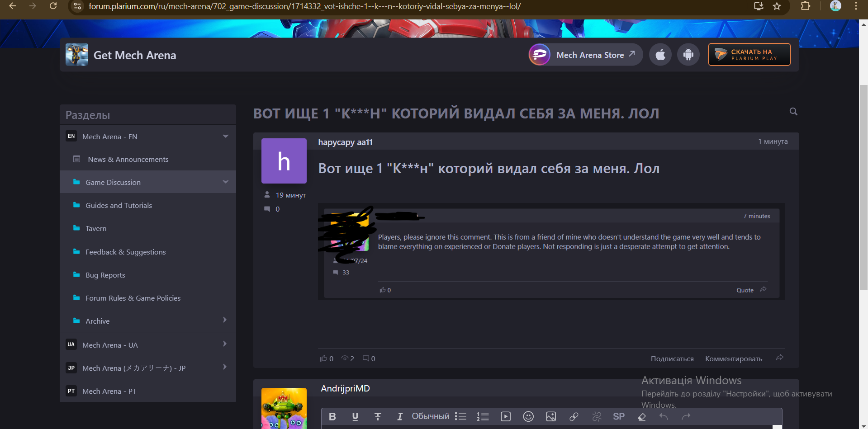Click Quote on the embedded comment
This screenshot has height=429, width=868.
(745, 290)
